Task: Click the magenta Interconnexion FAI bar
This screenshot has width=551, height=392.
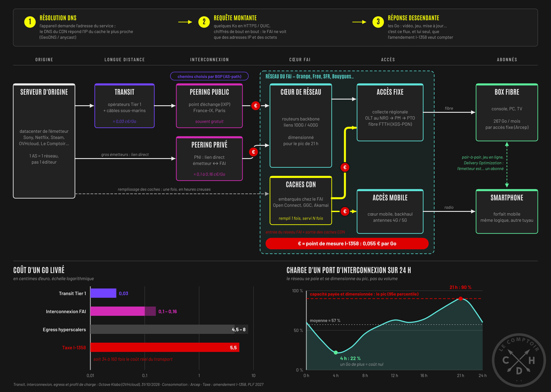Action: [x=123, y=311]
